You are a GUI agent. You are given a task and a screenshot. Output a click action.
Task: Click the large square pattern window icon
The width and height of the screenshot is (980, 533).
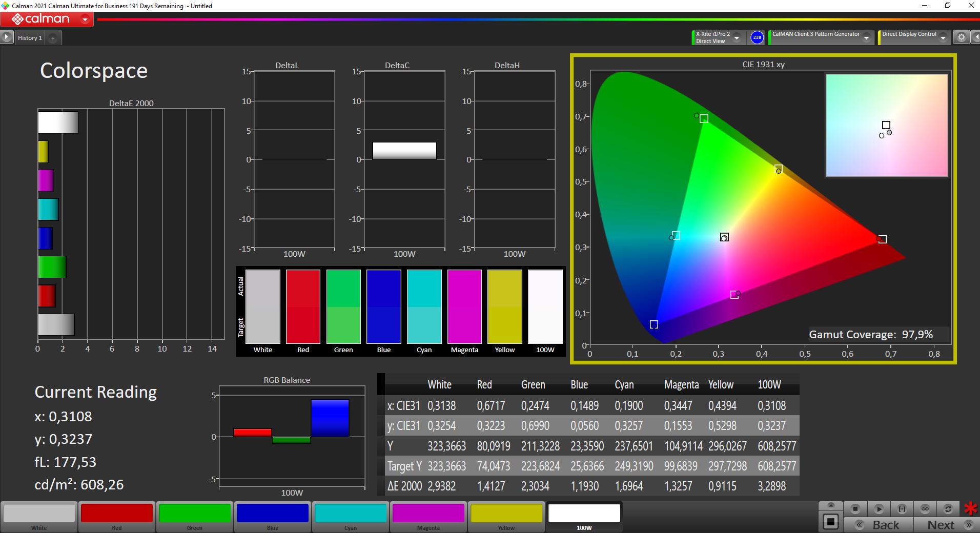830,522
